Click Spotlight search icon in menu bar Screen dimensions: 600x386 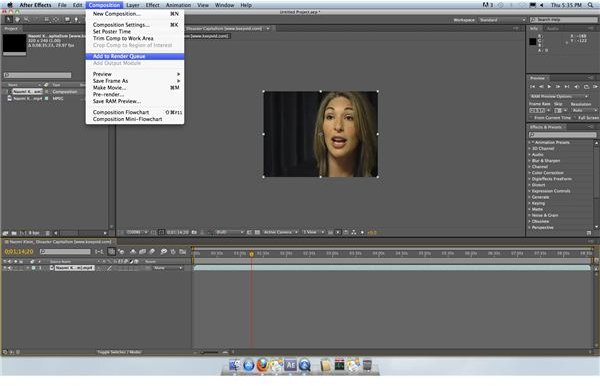[x=590, y=5]
